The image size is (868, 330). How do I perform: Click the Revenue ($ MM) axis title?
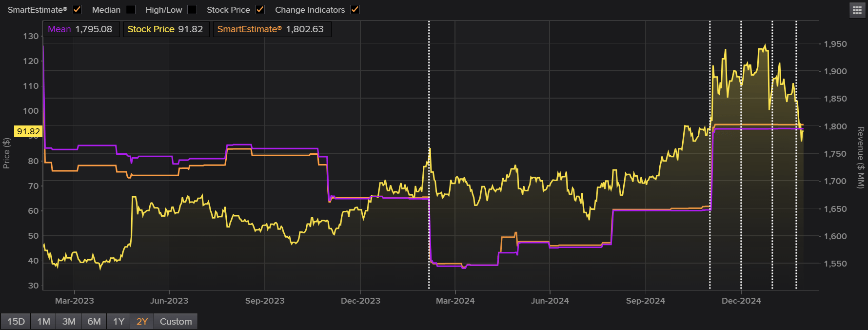tap(861, 157)
